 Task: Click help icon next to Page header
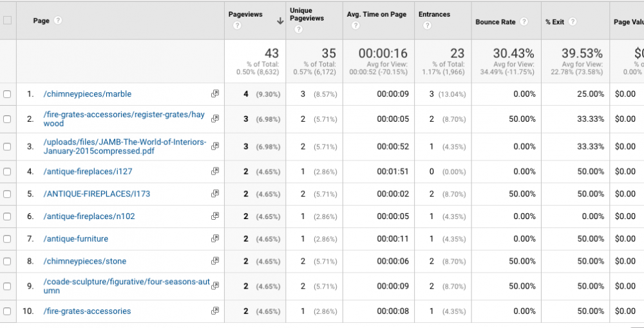click(x=58, y=21)
